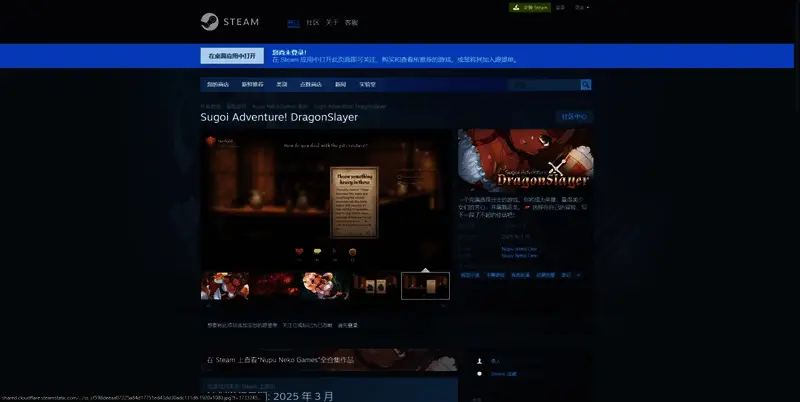Select the first screenshot thumbnail

pyautogui.click(x=225, y=286)
